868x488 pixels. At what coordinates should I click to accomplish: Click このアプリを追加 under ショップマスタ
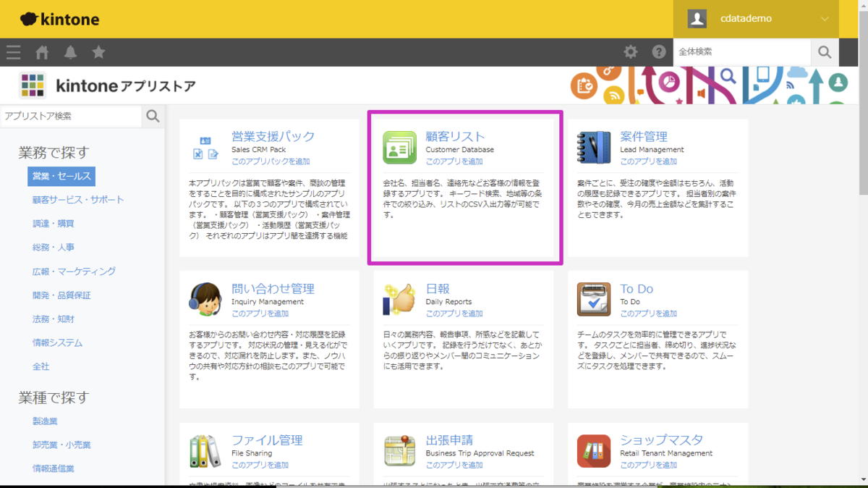[649, 465]
